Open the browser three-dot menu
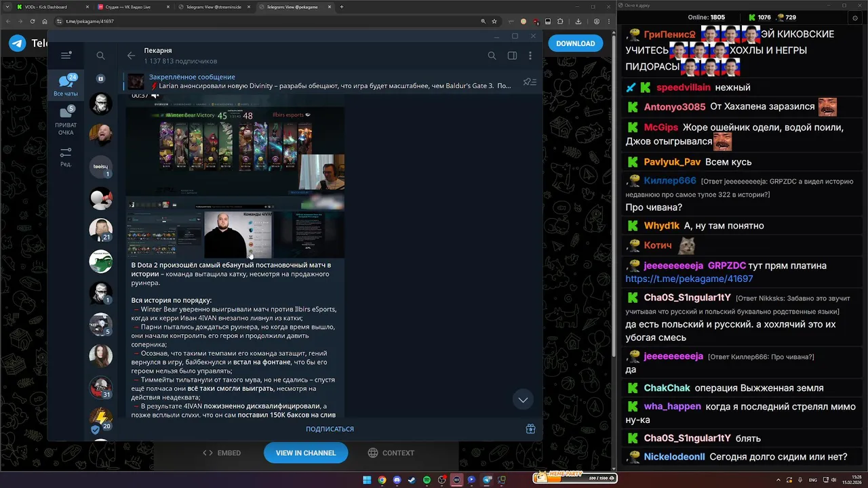The image size is (868, 488). 608,21
